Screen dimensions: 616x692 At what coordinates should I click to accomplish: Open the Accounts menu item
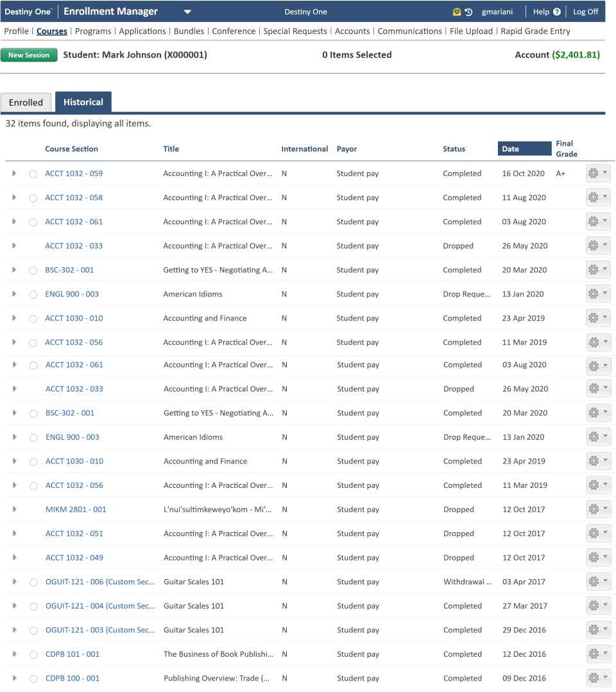tap(352, 31)
